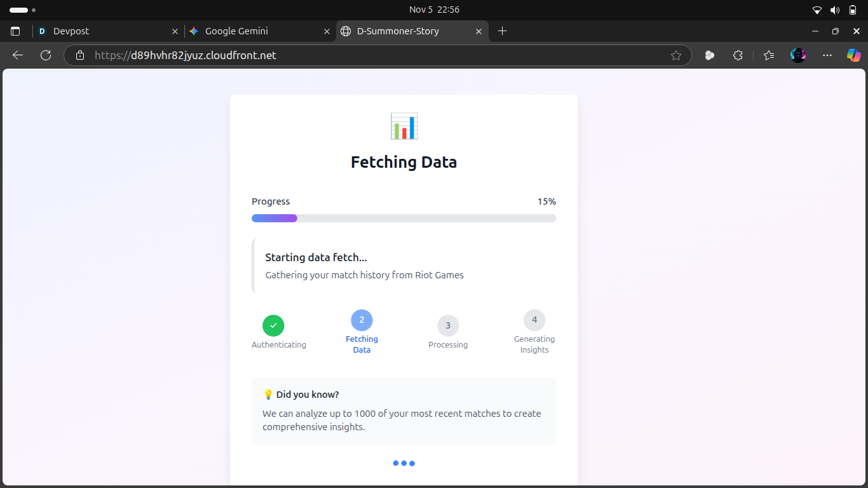View site info via lock icon
The width and height of the screenshot is (868, 488).
[80, 55]
